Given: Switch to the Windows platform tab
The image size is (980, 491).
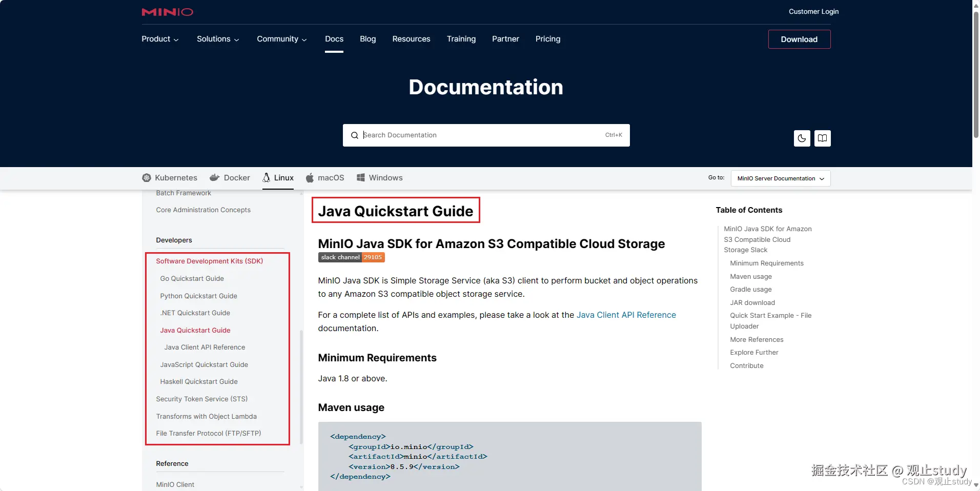Looking at the screenshot, I should [x=380, y=178].
